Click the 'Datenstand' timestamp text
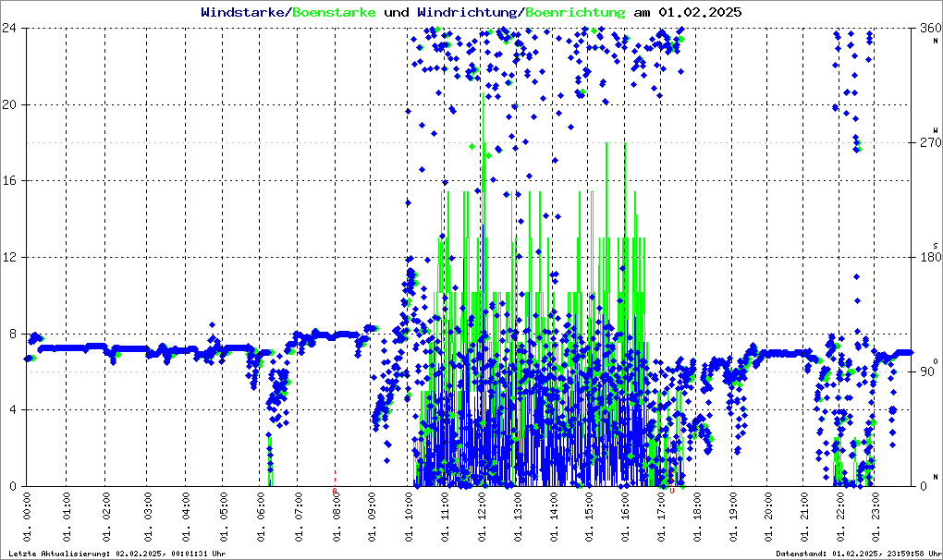Image resolution: width=943 pixels, height=560 pixels. [x=858, y=554]
